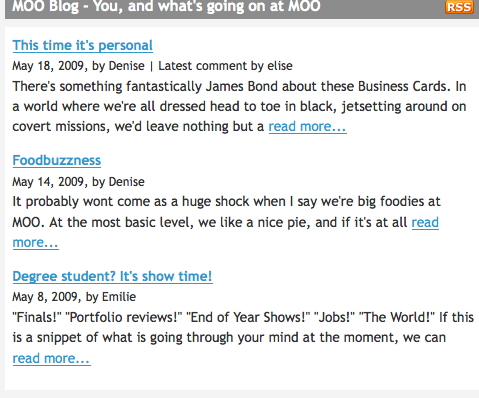The height and width of the screenshot is (398, 479).
Task: Select the author name Emilie
Action: click(x=119, y=297)
